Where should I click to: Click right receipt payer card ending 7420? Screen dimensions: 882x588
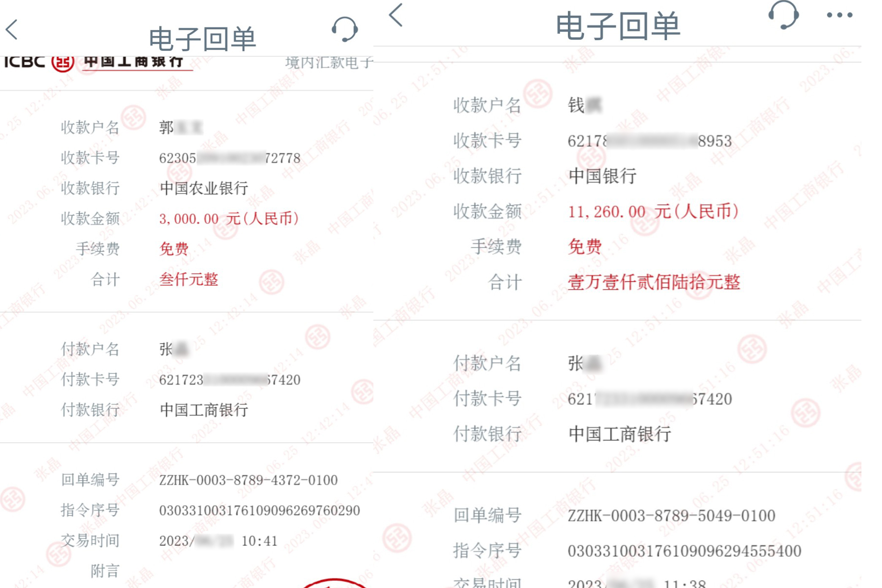tap(650, 399)
